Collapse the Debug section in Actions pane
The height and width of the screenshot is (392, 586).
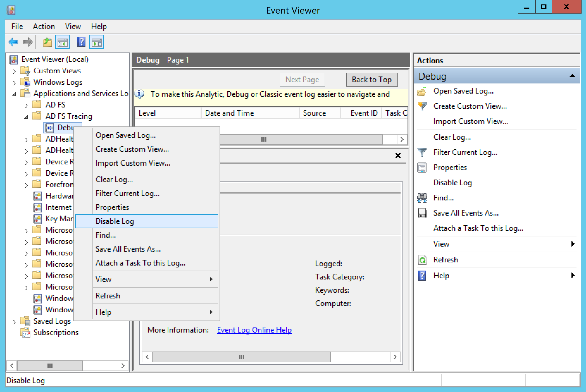point(572,76)
